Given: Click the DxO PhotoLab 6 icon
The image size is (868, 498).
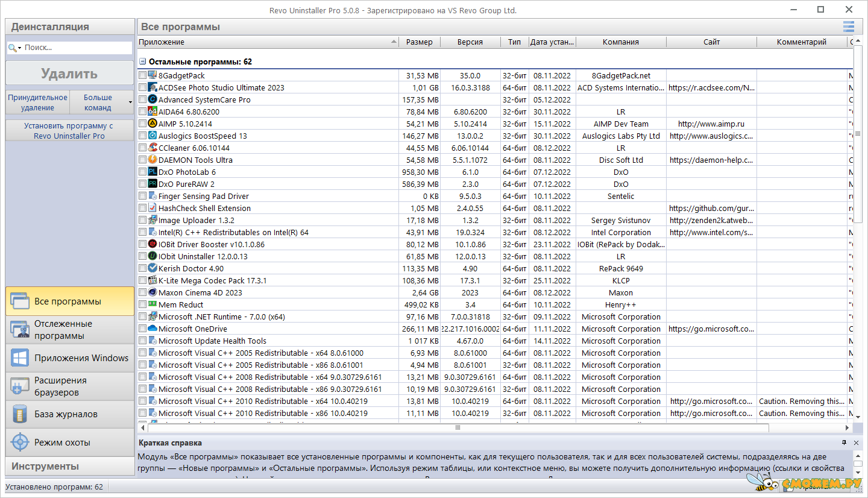Looking at the screenshot, I should coord(153,172).
